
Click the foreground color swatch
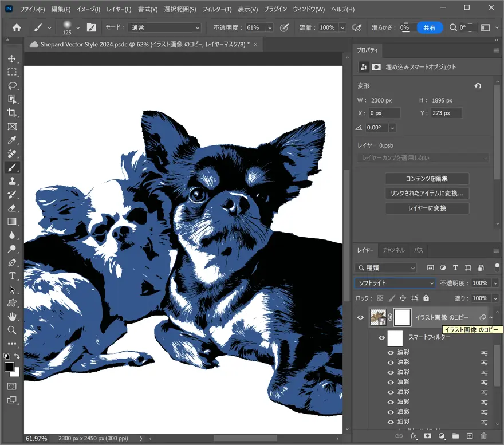point(10,367)
